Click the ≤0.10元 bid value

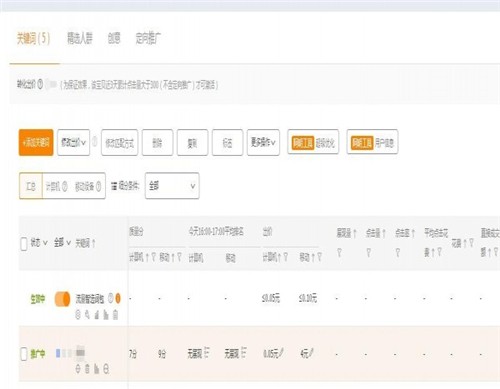(x=308, y=298)
